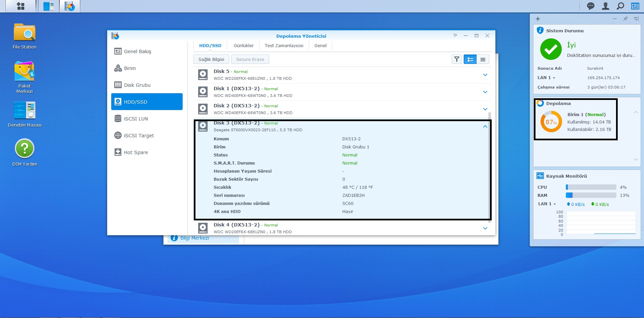
Task: Click the Sağlık Bilgisi button
Action: tap(211, 59)
